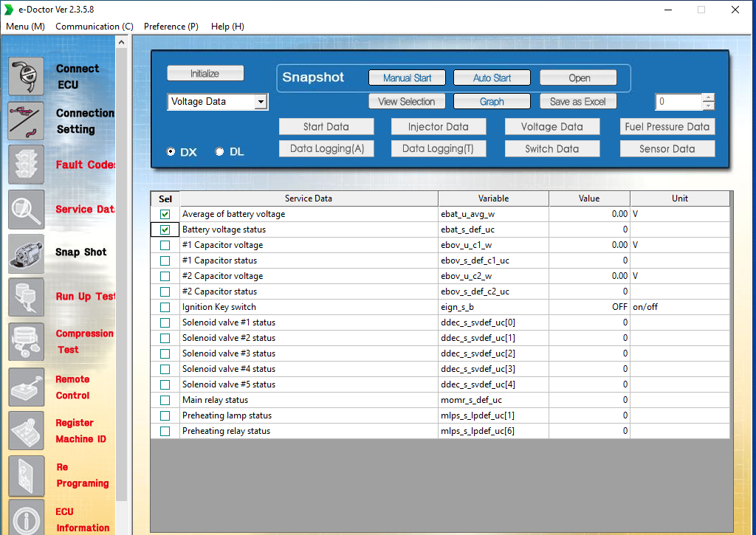Screen dimensions: 756x535
Task: Open Data Logging(T)
Action: coord(439,148)
